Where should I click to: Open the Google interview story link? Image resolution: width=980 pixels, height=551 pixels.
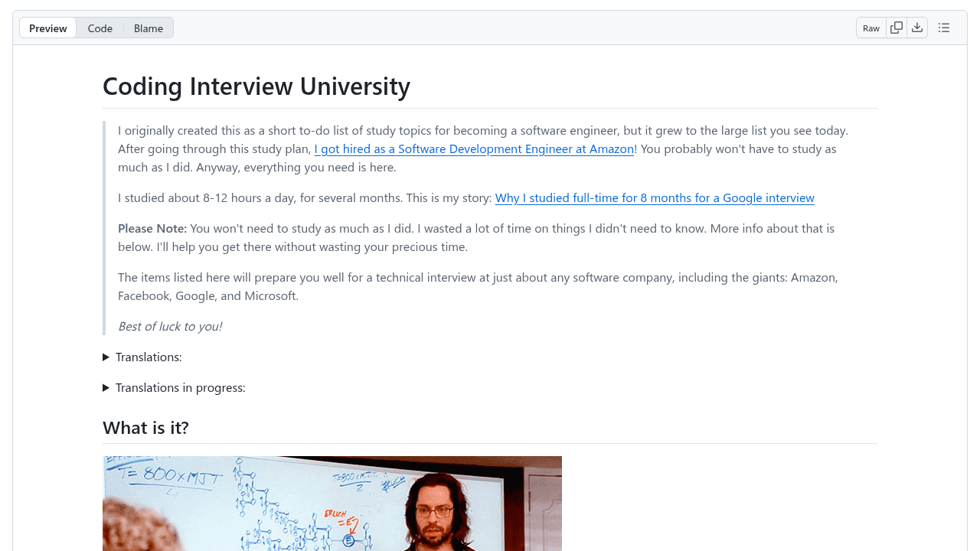655,198
